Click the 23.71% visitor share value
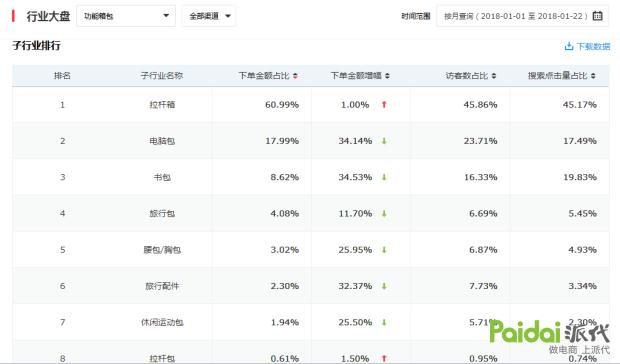Screen dimensions: 620x364 480,141
